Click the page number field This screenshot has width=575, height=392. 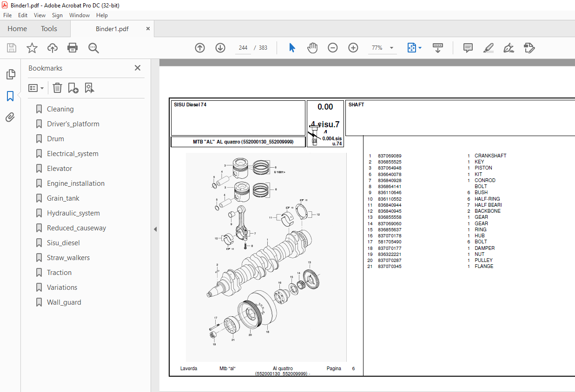[x=243, y=48]
